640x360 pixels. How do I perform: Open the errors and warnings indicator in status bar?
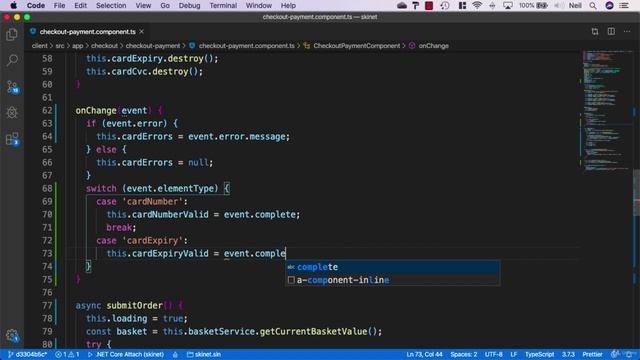(x=67, y=354)
